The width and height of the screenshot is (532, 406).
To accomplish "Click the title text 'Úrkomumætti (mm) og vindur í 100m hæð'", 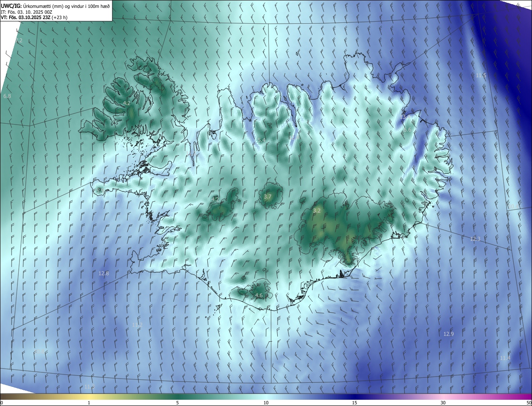I will point(66,6).
